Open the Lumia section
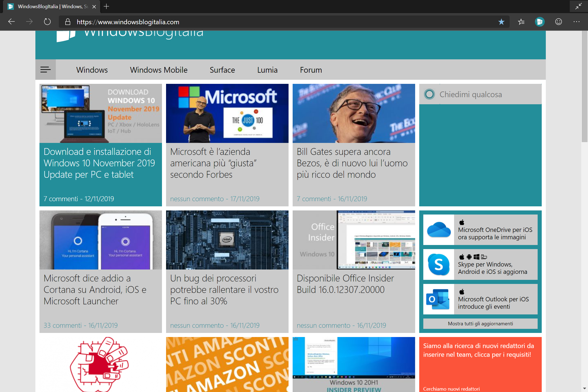Image resolution: width=588 pixels, height=392 pixels. (x=267, y=70)
